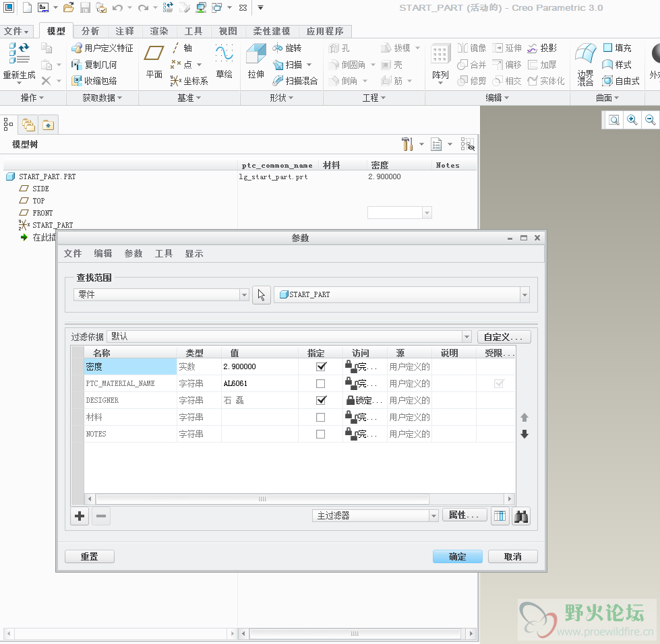The image size is (660, 644).
Task: Click restricted checkbox in PTC_MATERIAL_NAME row
Action: [x=499, y=383]
